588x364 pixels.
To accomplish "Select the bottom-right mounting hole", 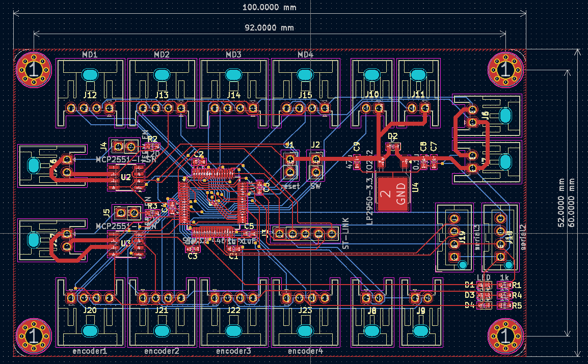I will coord(505,336).
